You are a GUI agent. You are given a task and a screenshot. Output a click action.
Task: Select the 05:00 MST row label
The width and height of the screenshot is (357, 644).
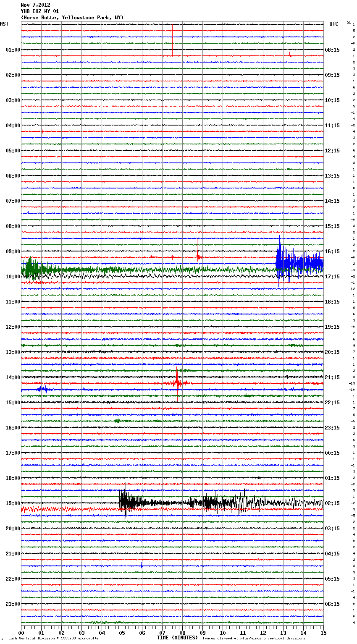click(13, 151)
